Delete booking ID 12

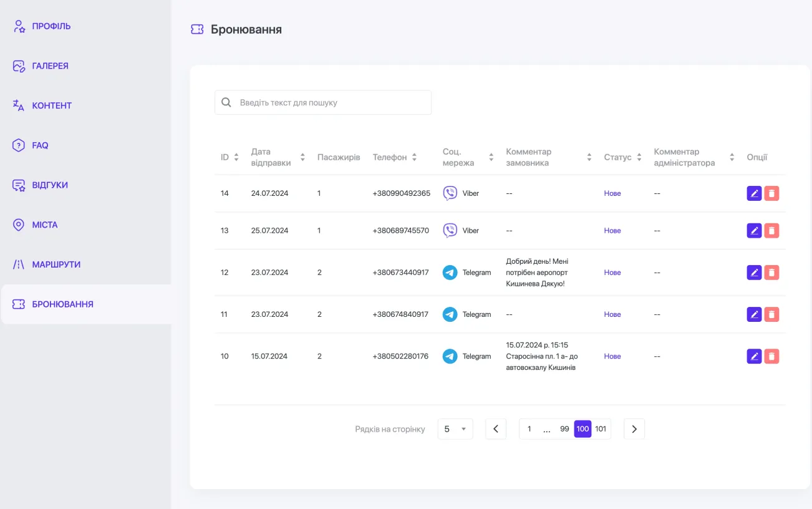click(x=771, y=273)
